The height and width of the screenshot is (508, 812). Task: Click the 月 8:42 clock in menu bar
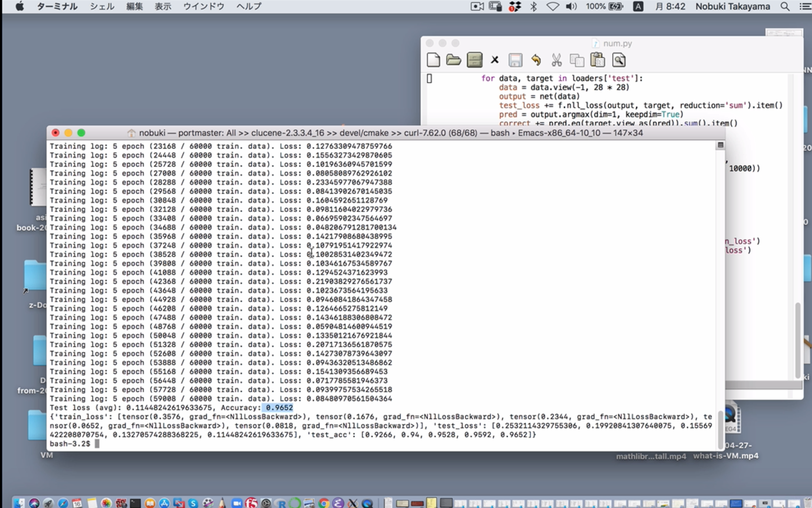(670, 6)
